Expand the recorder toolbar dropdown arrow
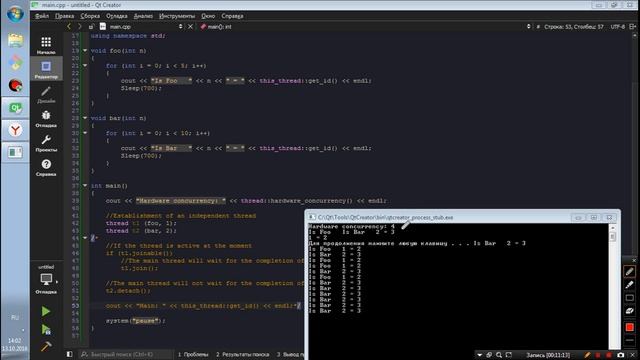 (480, 355)
